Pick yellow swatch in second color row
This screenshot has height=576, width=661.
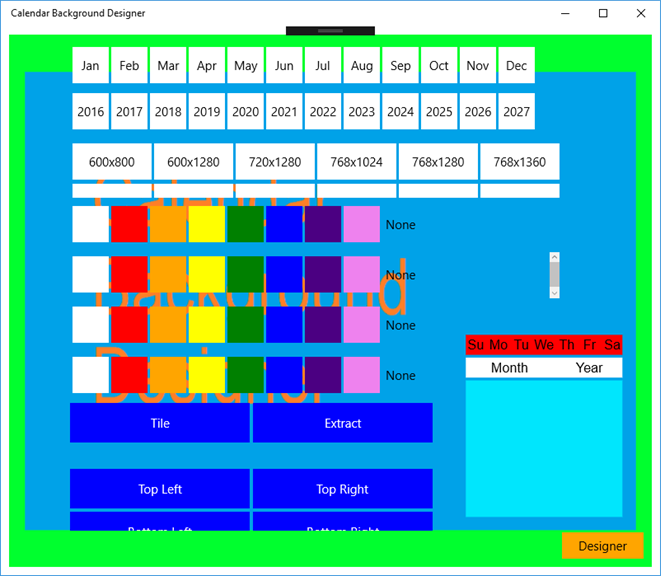tap(207, 274)
